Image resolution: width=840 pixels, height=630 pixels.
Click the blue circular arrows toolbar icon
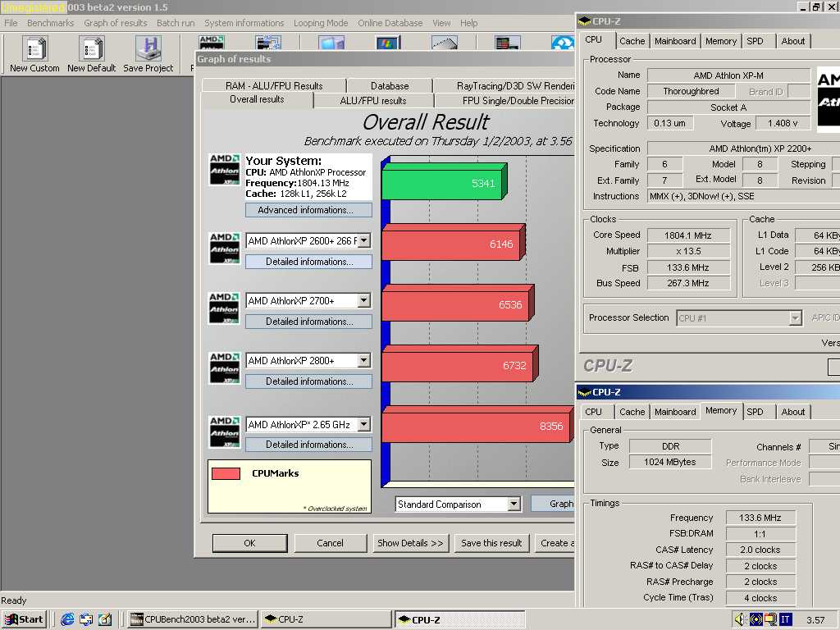tap(563, 43)
